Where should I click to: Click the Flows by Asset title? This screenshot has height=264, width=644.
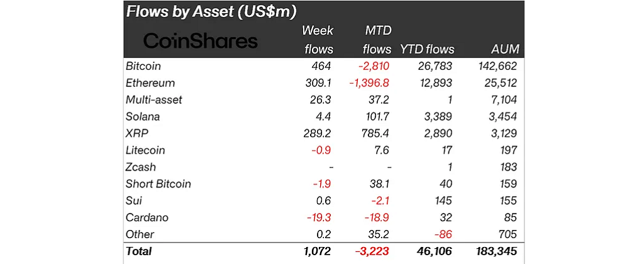[x=211, y=11]
